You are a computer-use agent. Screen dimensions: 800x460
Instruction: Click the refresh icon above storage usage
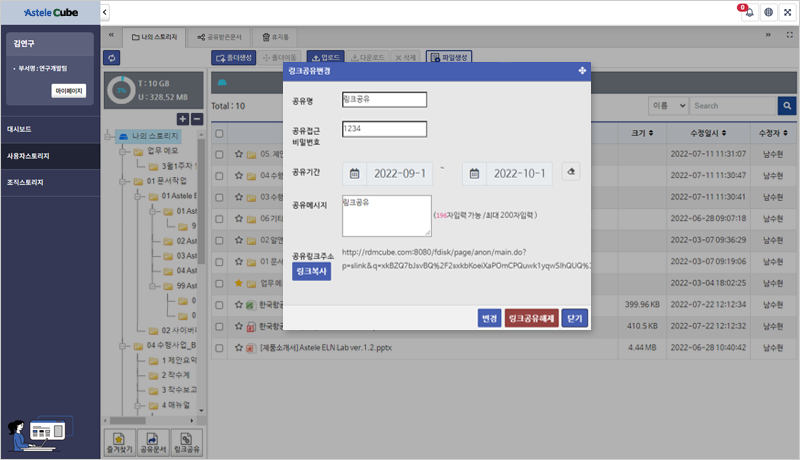pyautogui.click(x=111, y=58)
